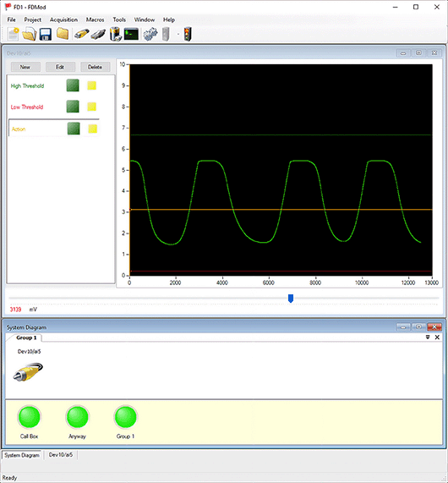Click the yellow connector plug toolbar icon

[x=82, y=34]
